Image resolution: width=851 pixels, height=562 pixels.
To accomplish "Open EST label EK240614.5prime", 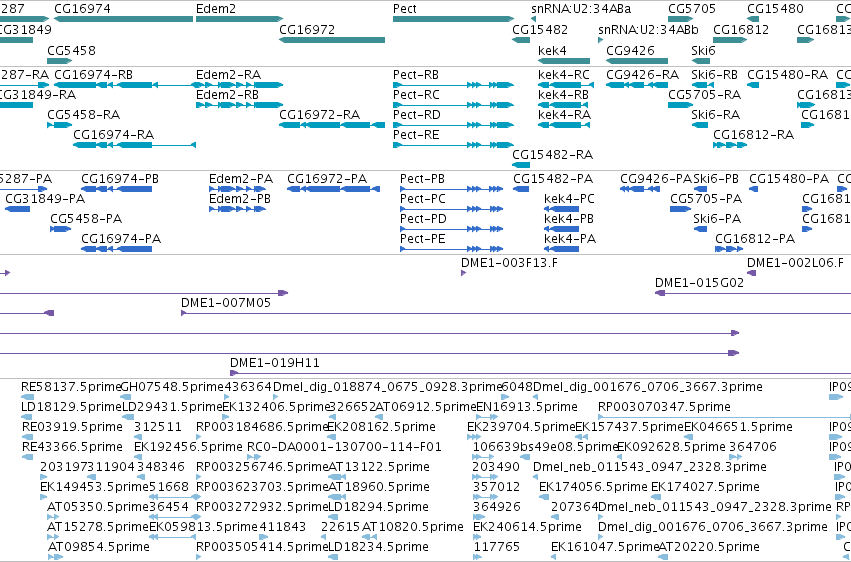I will (528, 527).
